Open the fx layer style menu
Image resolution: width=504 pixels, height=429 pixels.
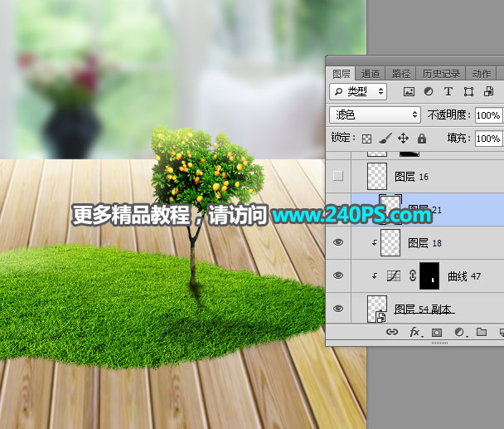click(x=414, y=332)
